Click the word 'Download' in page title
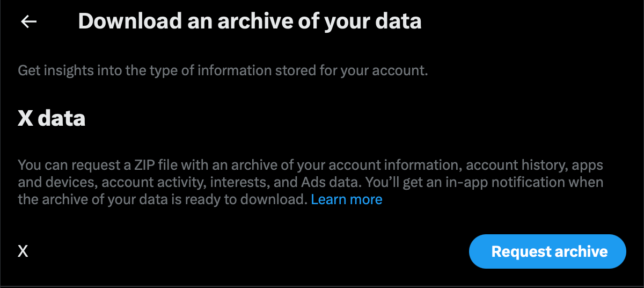The width and height of the screenshot is (644, 288). point(122,21)
